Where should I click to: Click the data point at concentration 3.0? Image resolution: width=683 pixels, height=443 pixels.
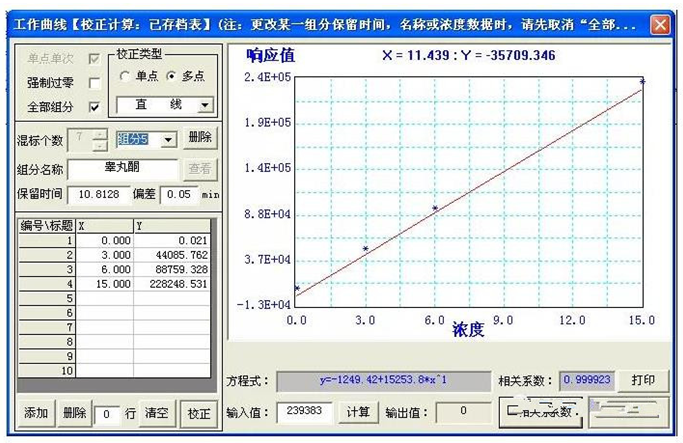(x=365, y=249)
